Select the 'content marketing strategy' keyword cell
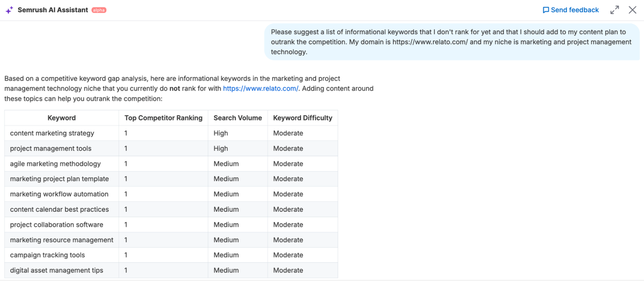644x281 pixels. pos(52,133)
